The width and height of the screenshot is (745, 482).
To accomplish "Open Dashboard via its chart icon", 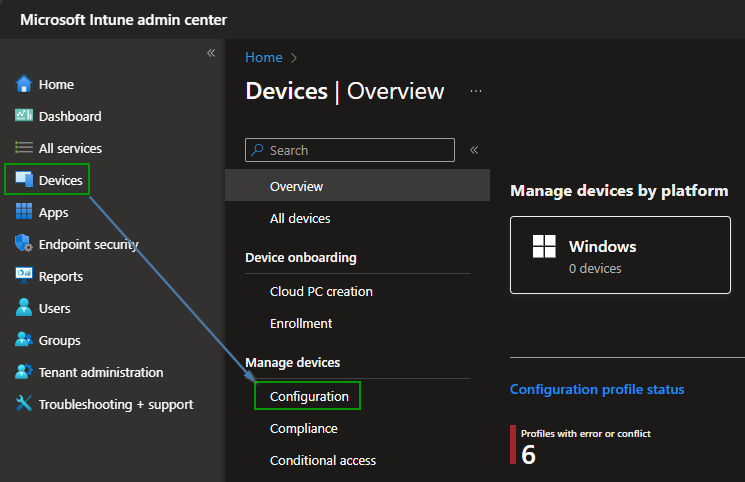I will (x=24, y=116).
